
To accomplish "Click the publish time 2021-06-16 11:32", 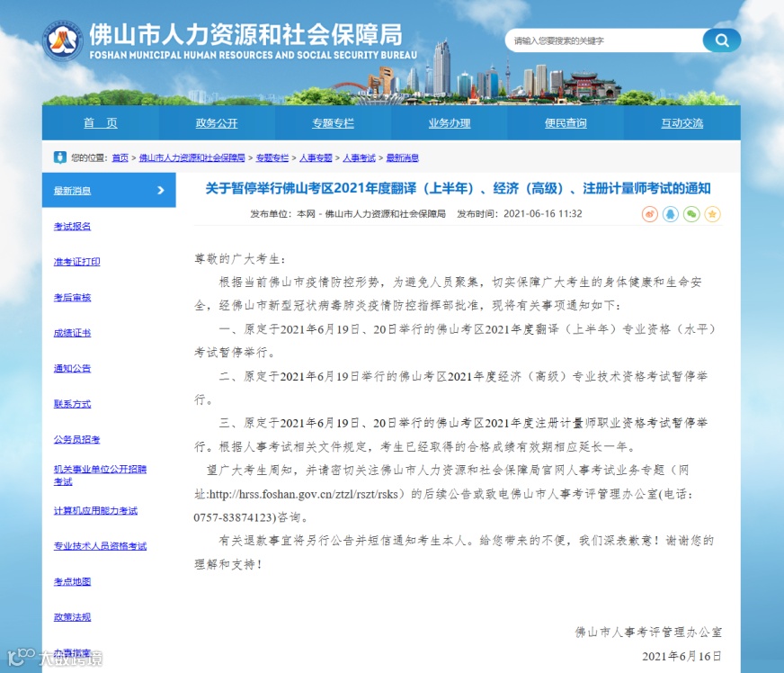I will (542, 213).
